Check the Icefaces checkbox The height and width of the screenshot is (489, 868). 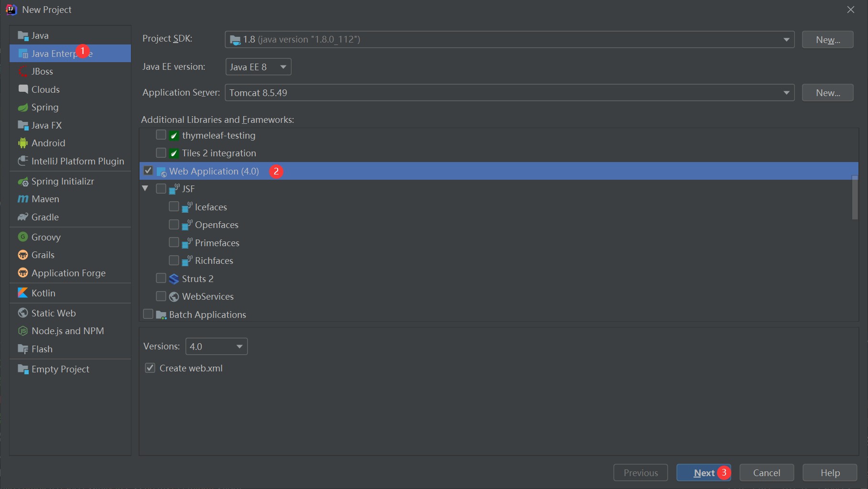click(x=174, y=206)
